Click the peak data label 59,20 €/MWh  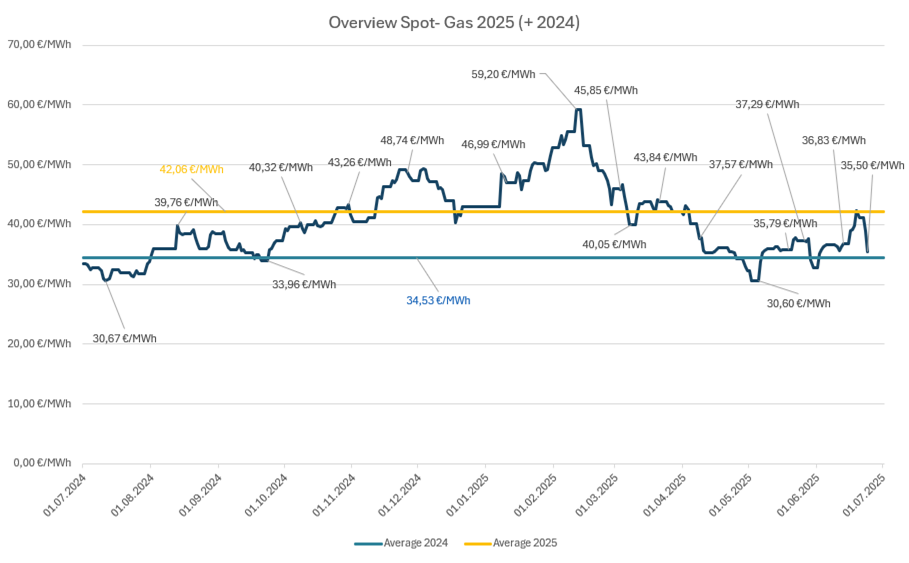pos(503,74)
